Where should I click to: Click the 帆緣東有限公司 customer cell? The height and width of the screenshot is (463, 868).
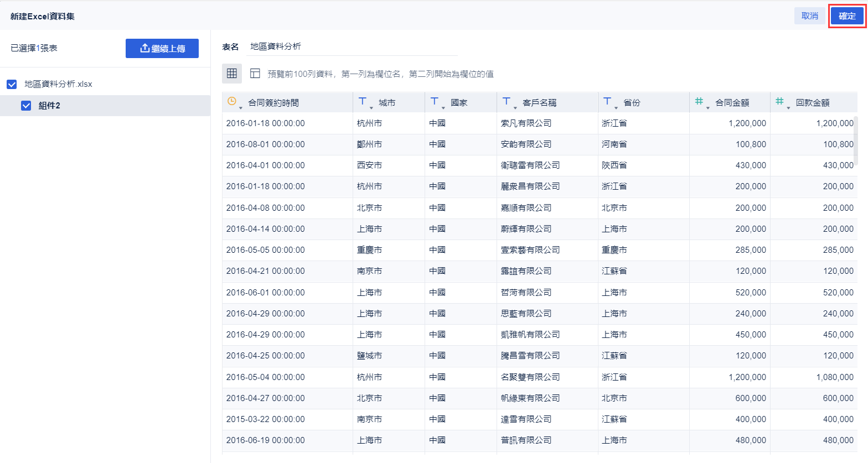(547, 398)
